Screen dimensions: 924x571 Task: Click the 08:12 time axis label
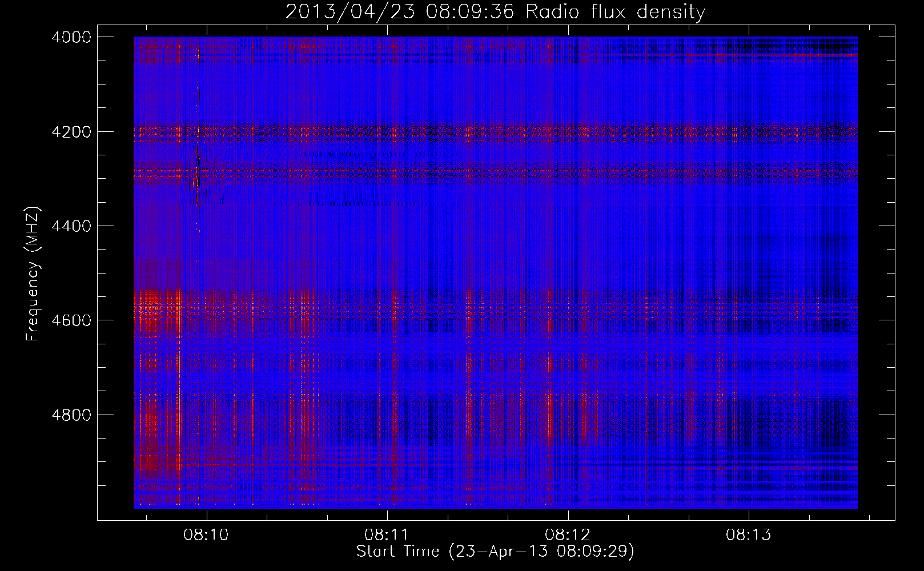[568, 535]
